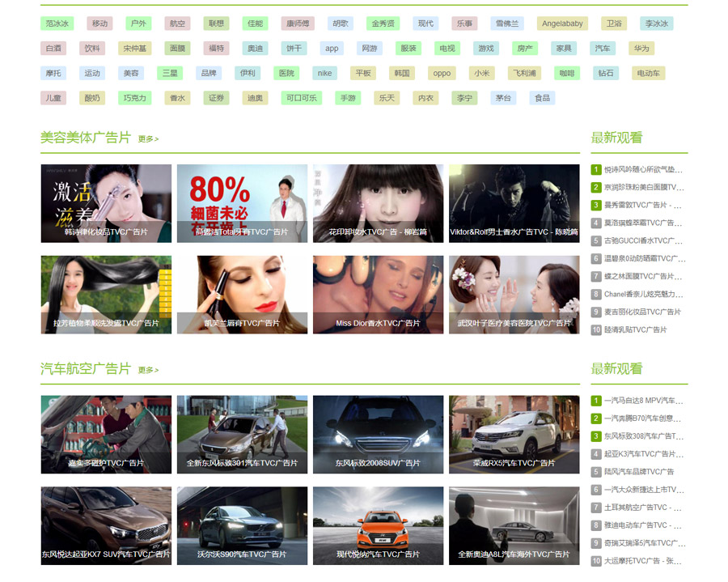Select the 三星 tag

tap(170, 73)
